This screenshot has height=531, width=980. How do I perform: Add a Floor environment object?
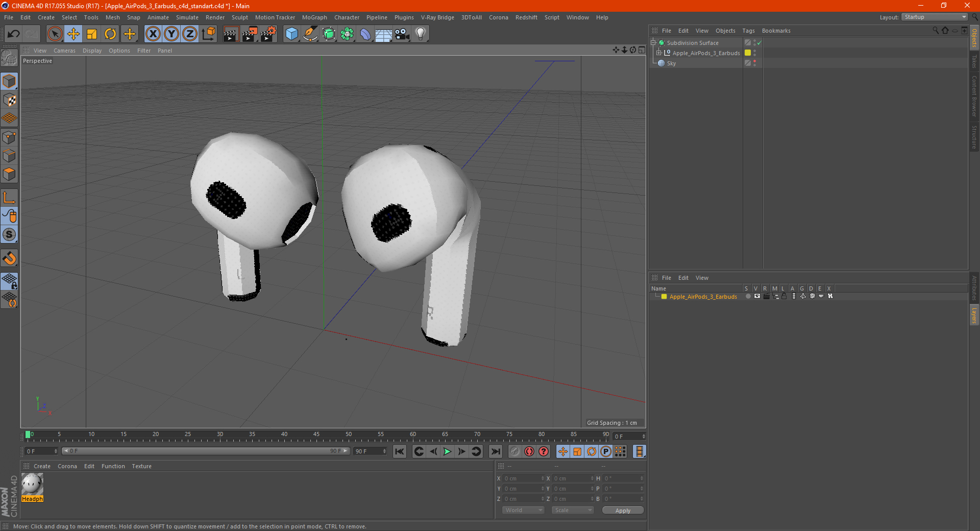[x=384, y=34]
